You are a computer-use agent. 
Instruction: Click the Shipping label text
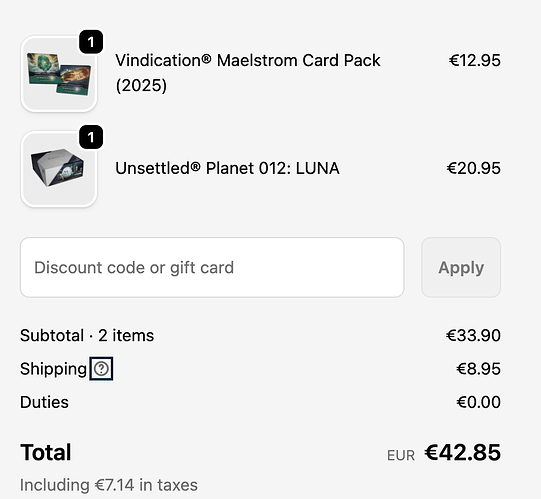coord(53,369)
